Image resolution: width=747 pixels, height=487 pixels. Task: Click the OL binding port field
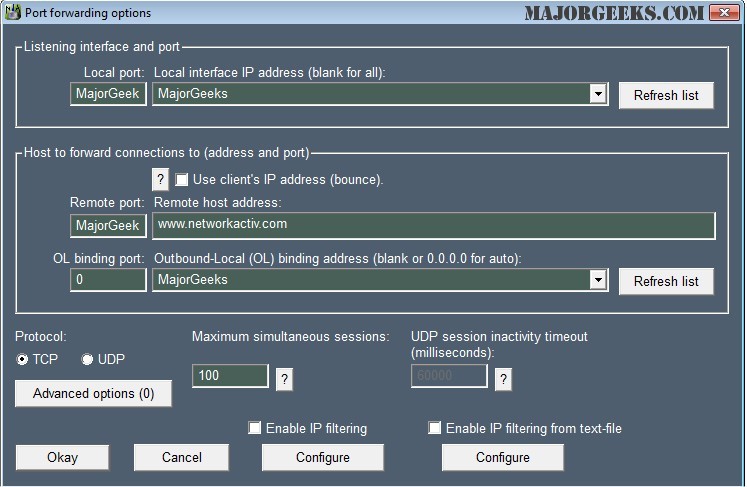coord(108,280)
